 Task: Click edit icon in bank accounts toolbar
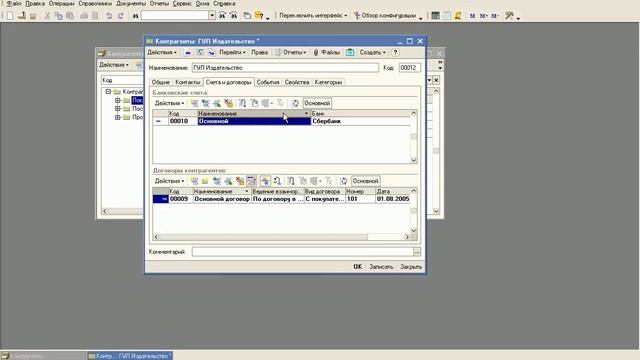click(x=217, y=103)
